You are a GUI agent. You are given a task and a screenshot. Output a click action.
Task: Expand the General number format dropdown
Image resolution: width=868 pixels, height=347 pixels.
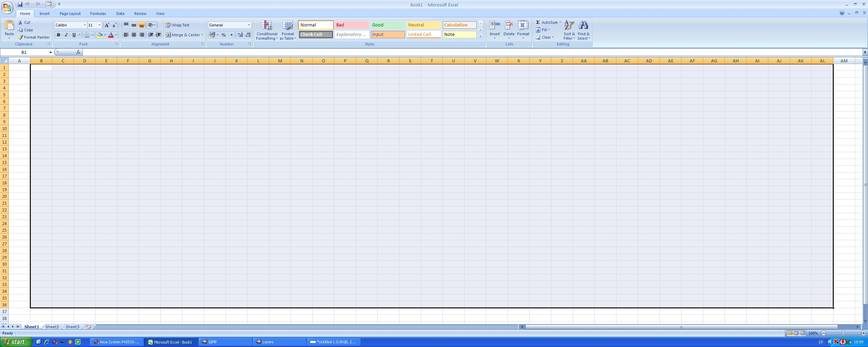coord(249,25)
